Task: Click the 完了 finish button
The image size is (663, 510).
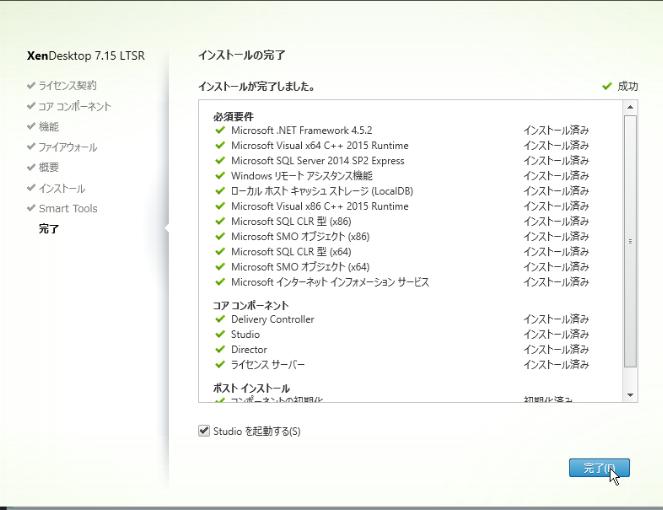Action: click(x=599, y=468)
